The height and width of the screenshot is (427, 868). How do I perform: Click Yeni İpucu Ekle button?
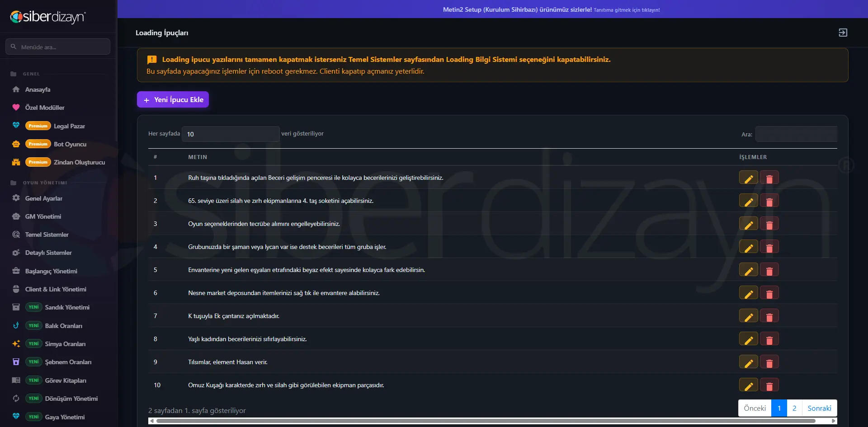tap(173, 99)
